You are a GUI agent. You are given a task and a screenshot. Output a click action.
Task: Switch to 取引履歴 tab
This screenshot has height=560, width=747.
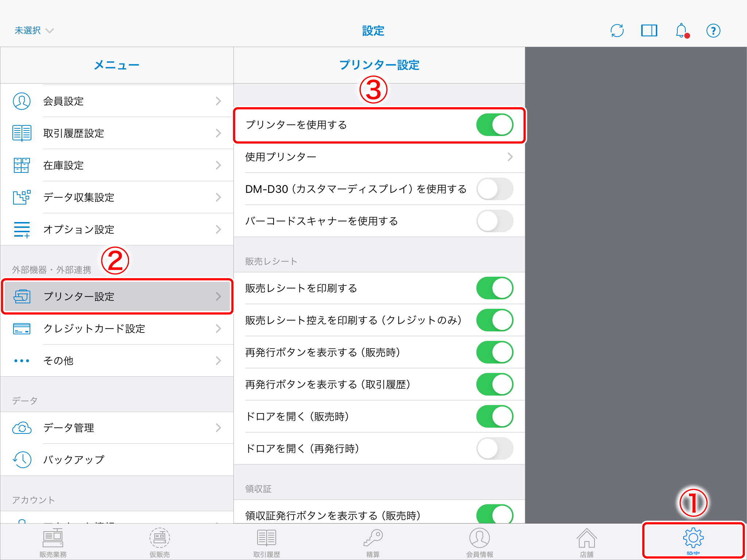[x=267, y=543]
